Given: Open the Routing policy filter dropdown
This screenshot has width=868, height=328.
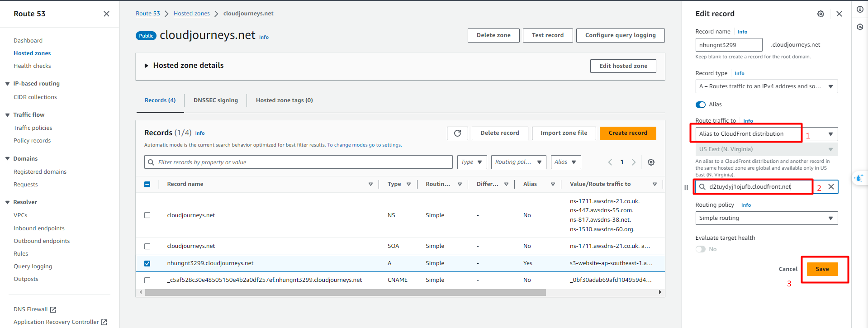Looking at the screenshot, I should (518, 162).
